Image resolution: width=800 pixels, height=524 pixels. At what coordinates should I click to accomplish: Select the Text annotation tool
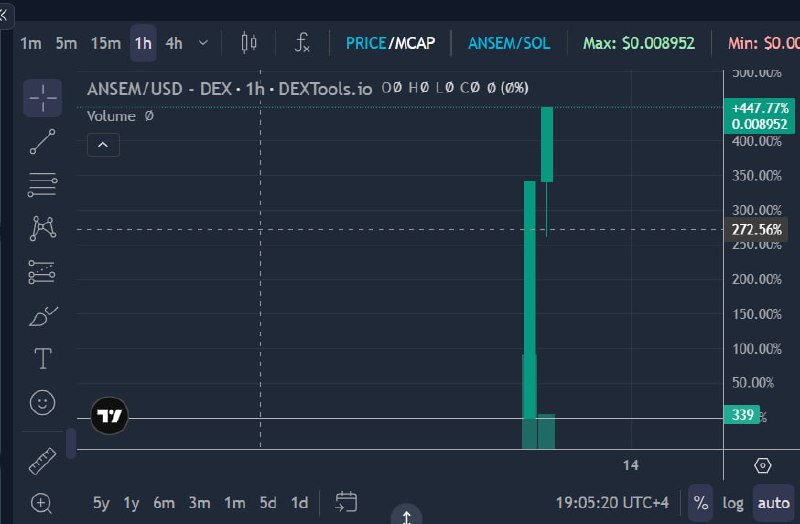(43, 359)
